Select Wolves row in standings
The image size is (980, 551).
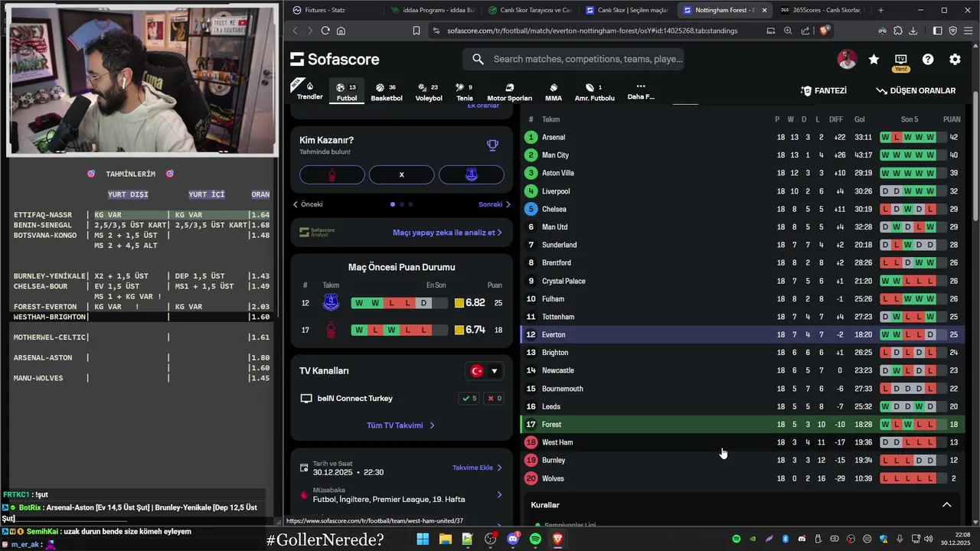point(743,478)
